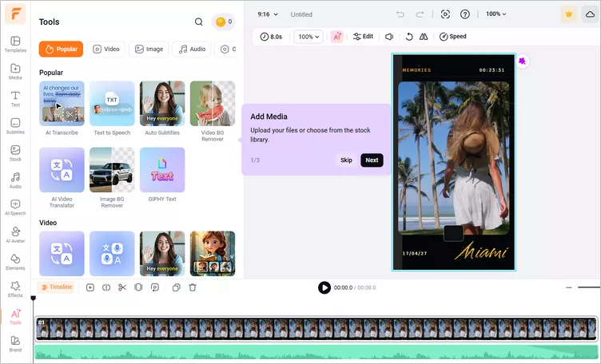
Task: Click the volume speaker icon
Action: pyautogui.click(x=389, y=37)
